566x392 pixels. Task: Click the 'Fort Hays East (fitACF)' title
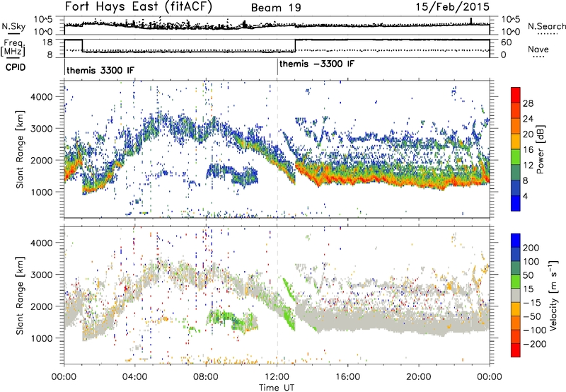(x=139, y=6)
